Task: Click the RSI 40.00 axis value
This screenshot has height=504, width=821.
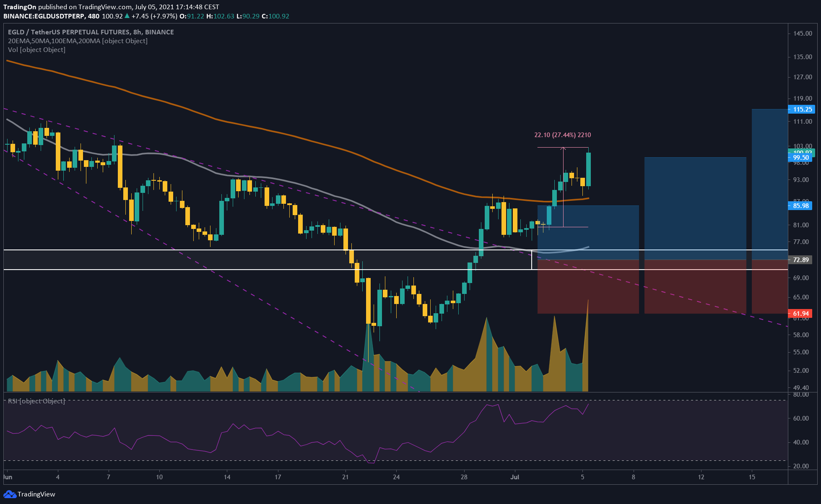Action: click(801, 442)
